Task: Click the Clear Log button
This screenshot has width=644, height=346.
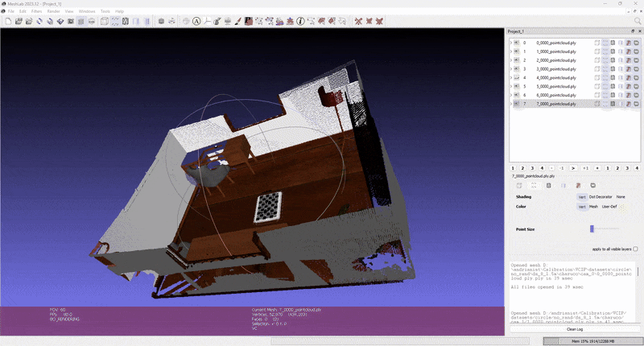Action: [x=575, y=329]
